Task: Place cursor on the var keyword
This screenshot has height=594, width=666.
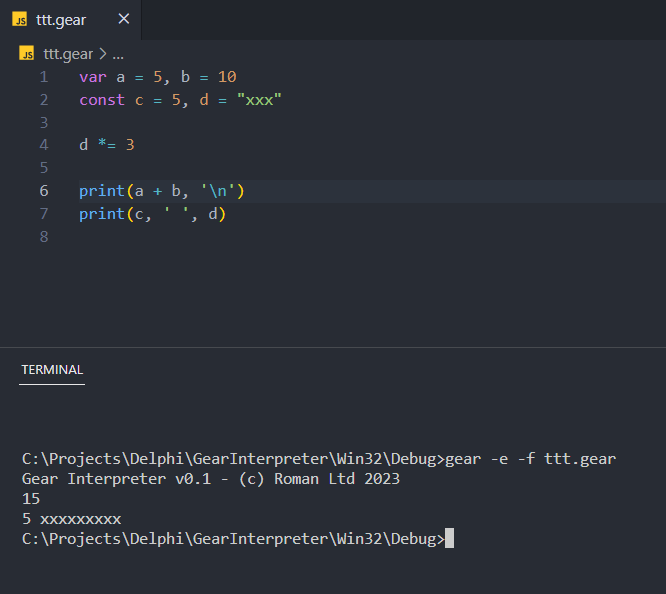Action: 93,77
